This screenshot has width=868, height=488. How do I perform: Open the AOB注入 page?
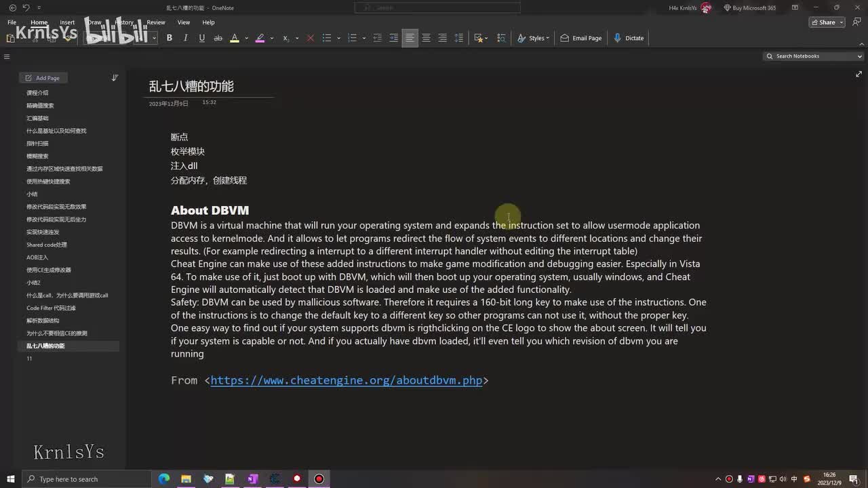[x=37, y=258]
